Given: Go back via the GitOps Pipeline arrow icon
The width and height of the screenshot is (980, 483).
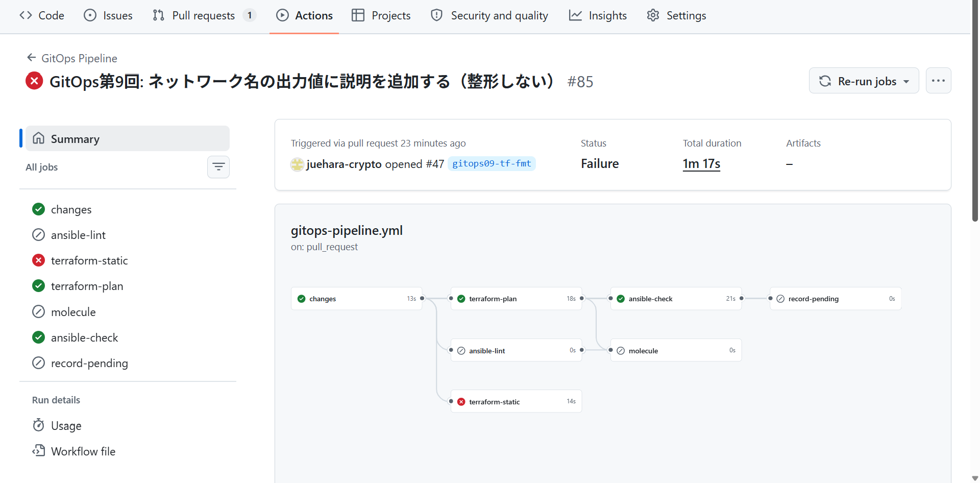Looking at the screenshot, I should tap(32, 58).
